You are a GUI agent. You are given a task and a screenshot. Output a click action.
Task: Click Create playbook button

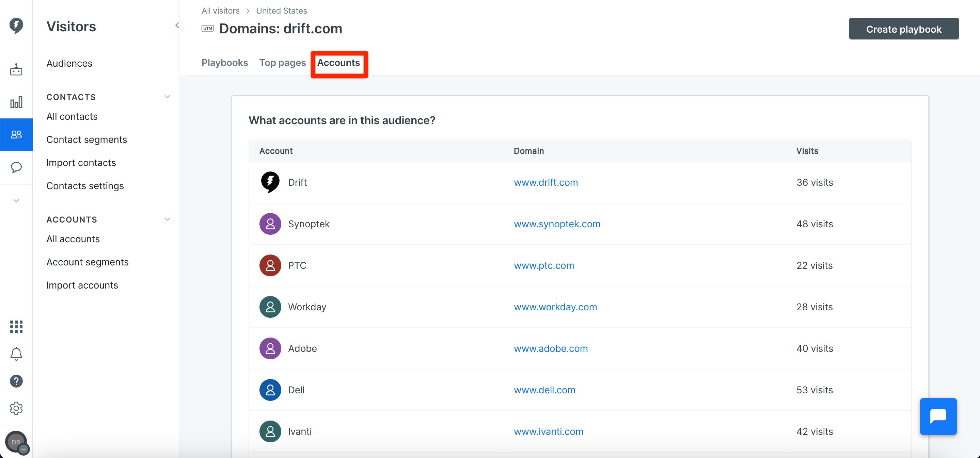click(x=903, y=29)
